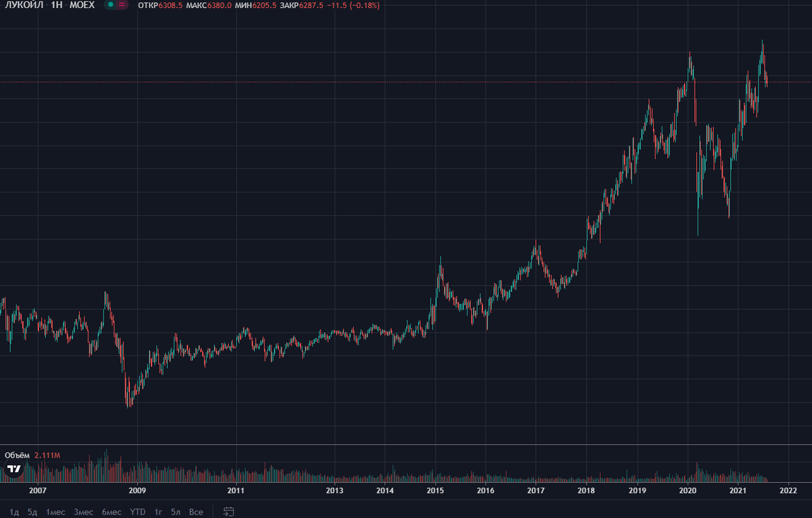
Task: Click the change value −11.5 (−0.18%)
Action: tap(353, 5)
